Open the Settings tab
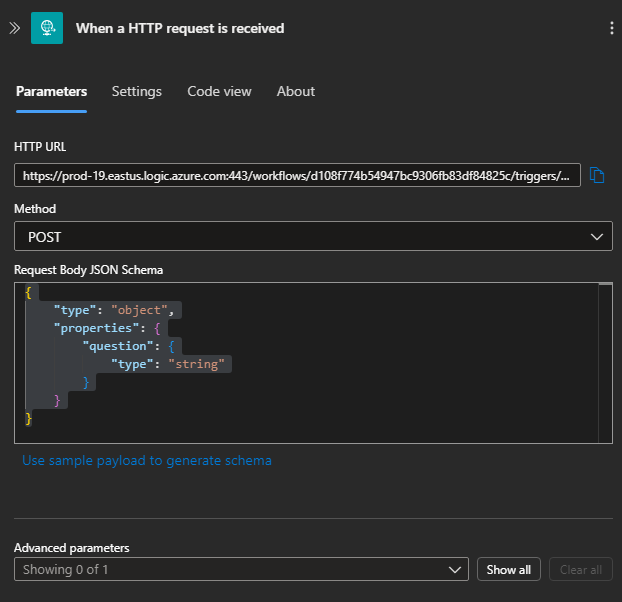Image resolution: width=622 pixels, height=602 pixels. click(136, 92)
